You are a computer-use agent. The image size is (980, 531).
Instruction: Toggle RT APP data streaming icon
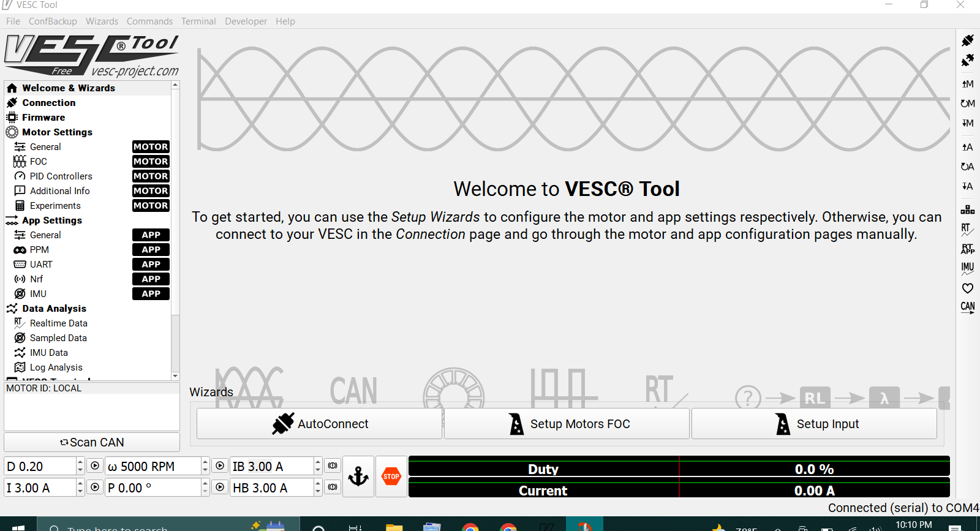tap(968, 249)
